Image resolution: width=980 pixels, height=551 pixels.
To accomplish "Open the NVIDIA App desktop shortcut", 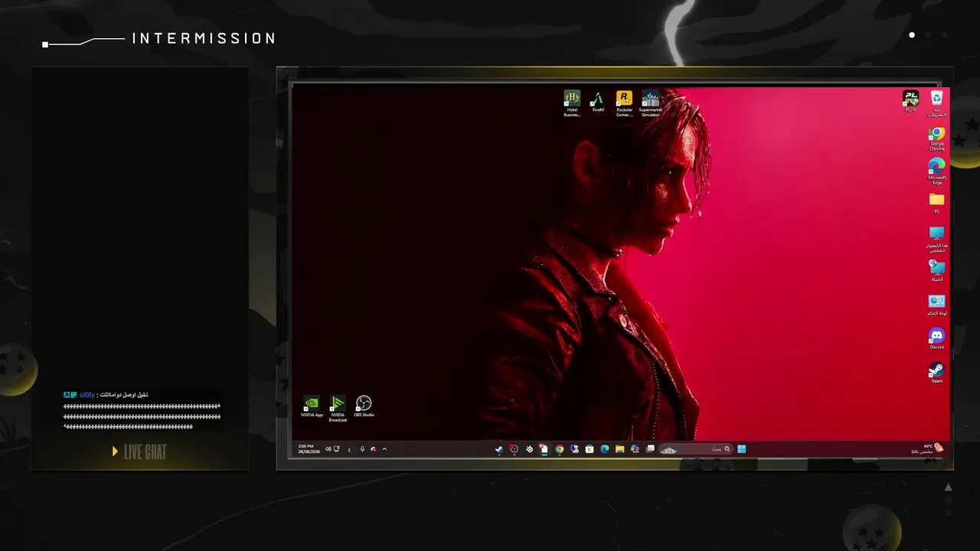I will [x=312, y=406].
